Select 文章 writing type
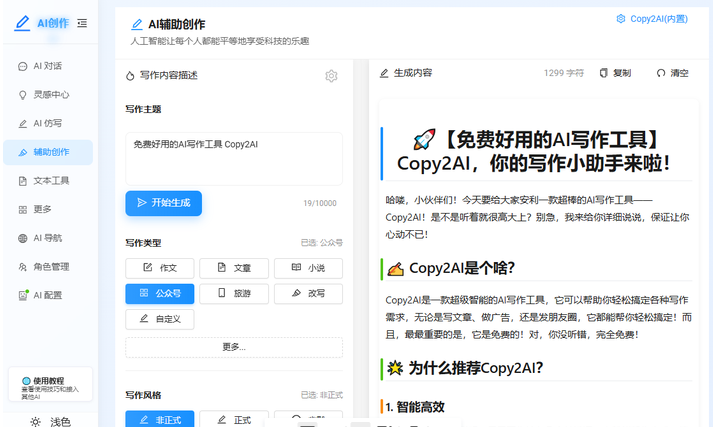The image size is (713, 427). (234, 268)
